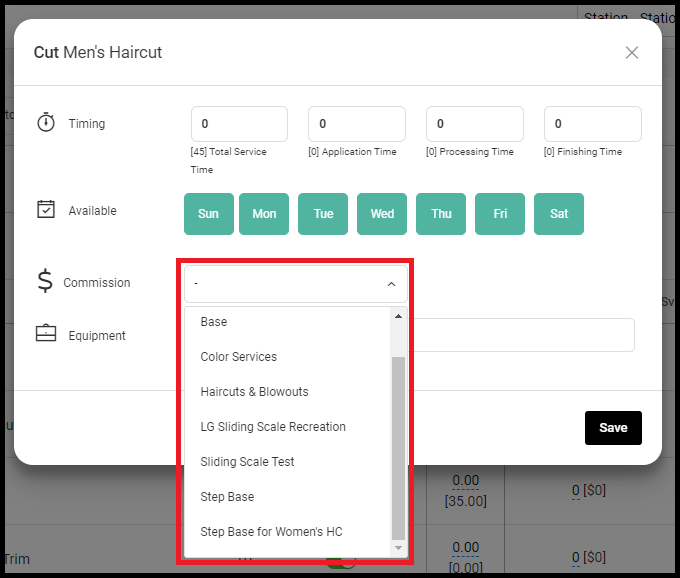The image size is (680, 578).
Task: Click the dropdown list scroll down arrow
Action: tap(398, 548)
